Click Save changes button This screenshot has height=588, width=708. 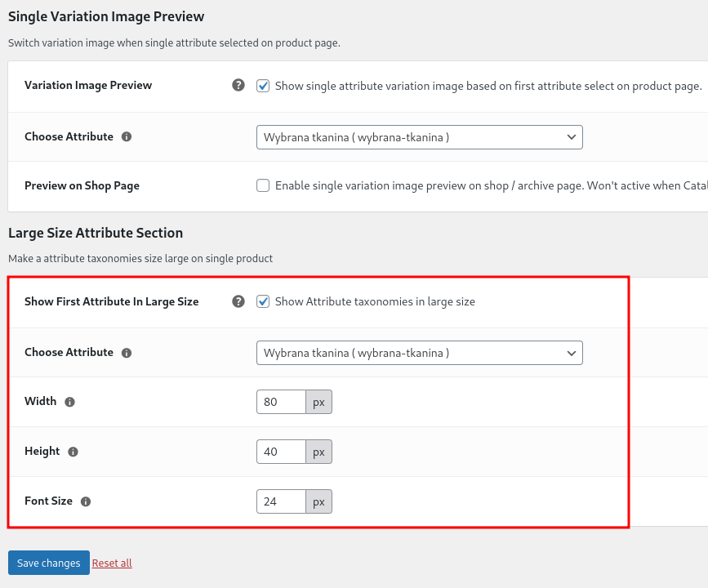(49, 563)
